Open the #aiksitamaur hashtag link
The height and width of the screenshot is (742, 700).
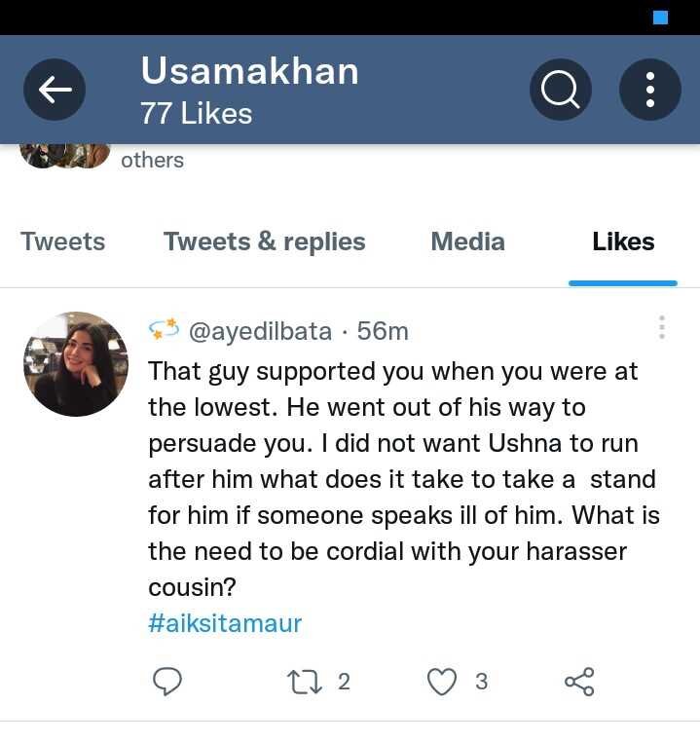[x=225, y=623]
